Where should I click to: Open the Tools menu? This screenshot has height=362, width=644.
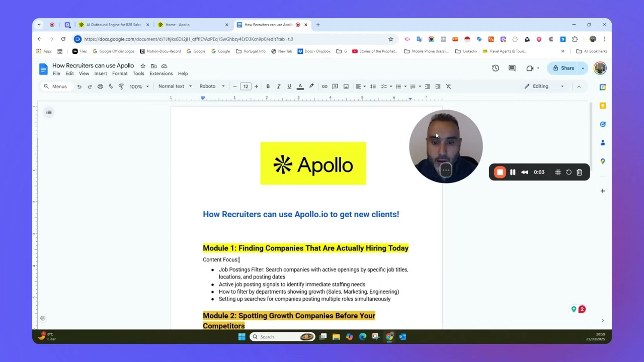pyautogui.click(x=138, y=73)
